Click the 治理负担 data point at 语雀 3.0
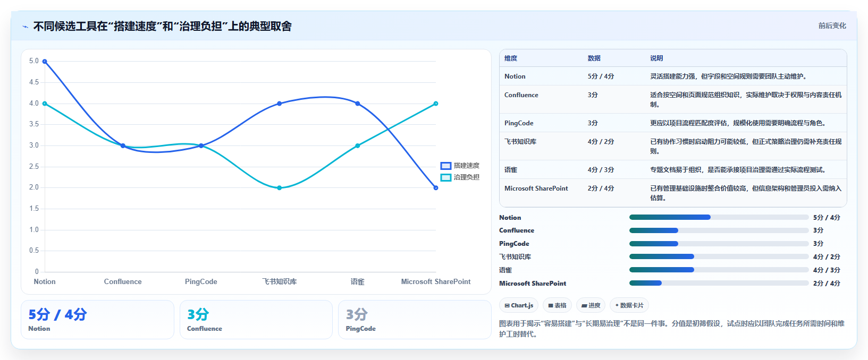868x360 pixels. (x=358, y=145)
